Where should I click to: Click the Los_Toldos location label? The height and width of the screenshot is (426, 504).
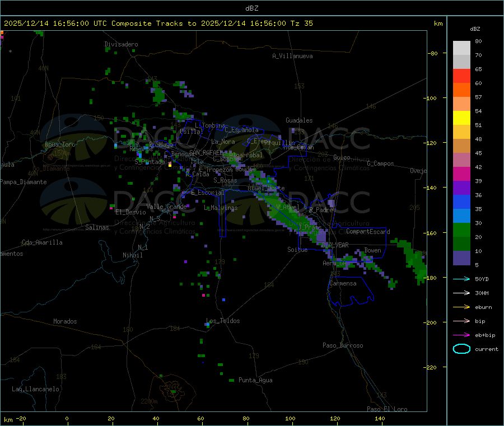pos(223,321)
